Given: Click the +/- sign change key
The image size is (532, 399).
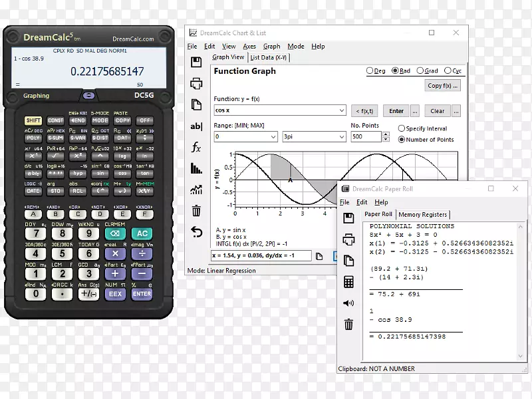Looking at the screenshot, I should (x=88, y=294).
